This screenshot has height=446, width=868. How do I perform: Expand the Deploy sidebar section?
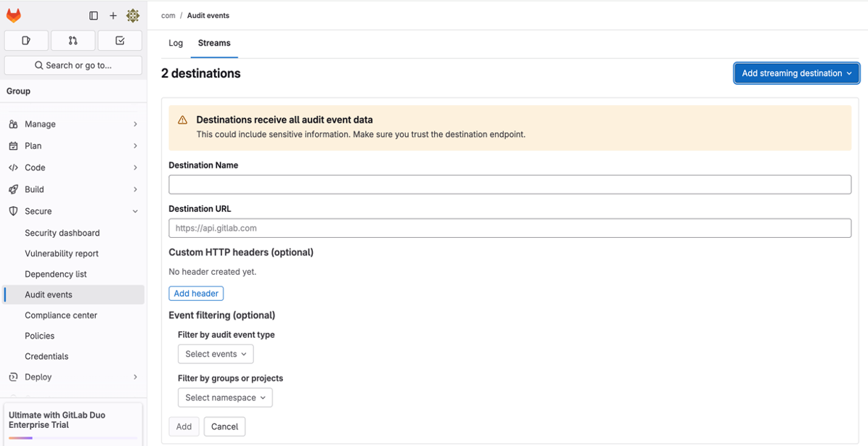coord(73,377)
